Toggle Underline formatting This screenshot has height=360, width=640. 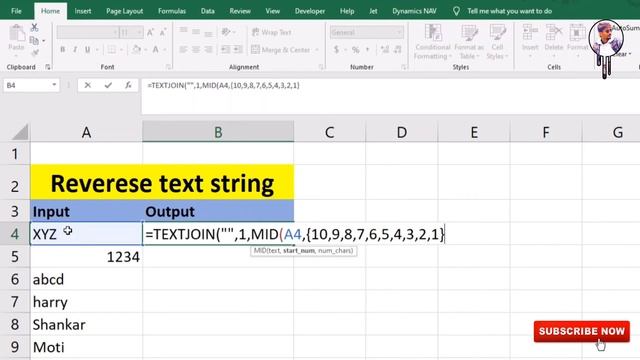(87, 50)
